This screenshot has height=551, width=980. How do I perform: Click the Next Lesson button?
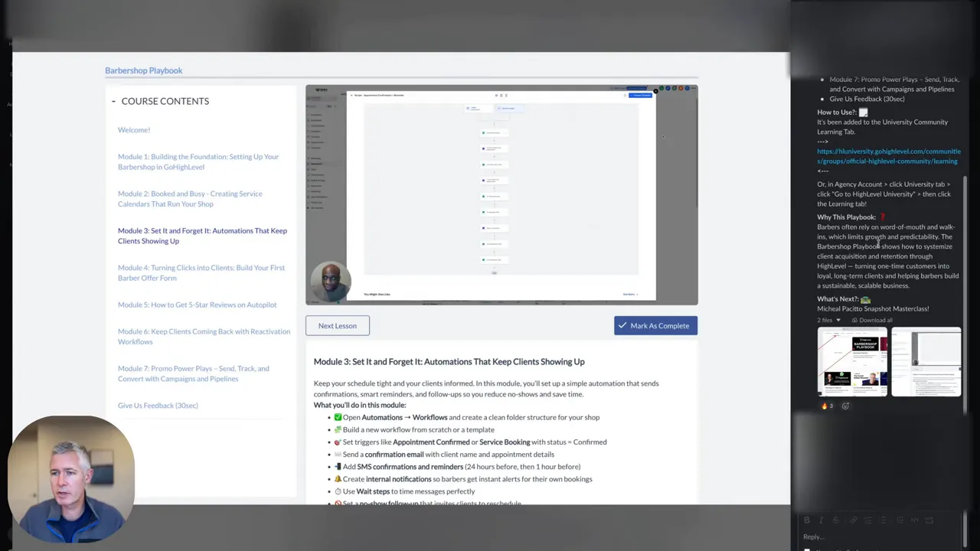[x=338, y=326]
